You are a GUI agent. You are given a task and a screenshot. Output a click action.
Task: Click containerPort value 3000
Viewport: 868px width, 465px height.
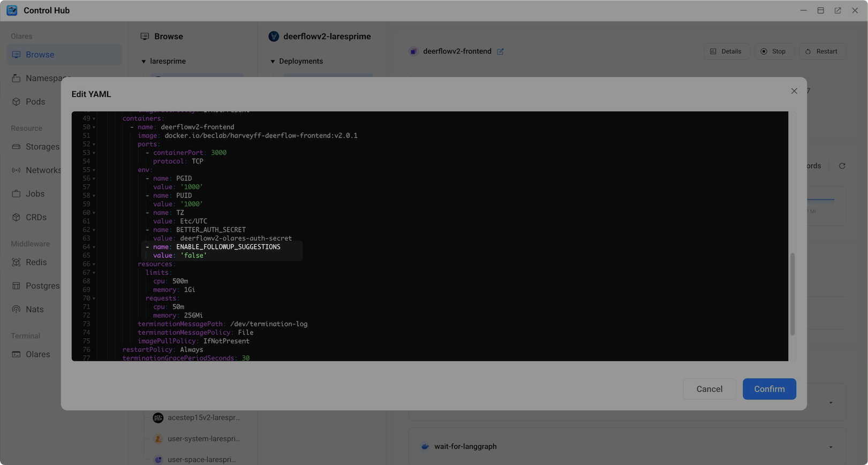pos(218,153)
